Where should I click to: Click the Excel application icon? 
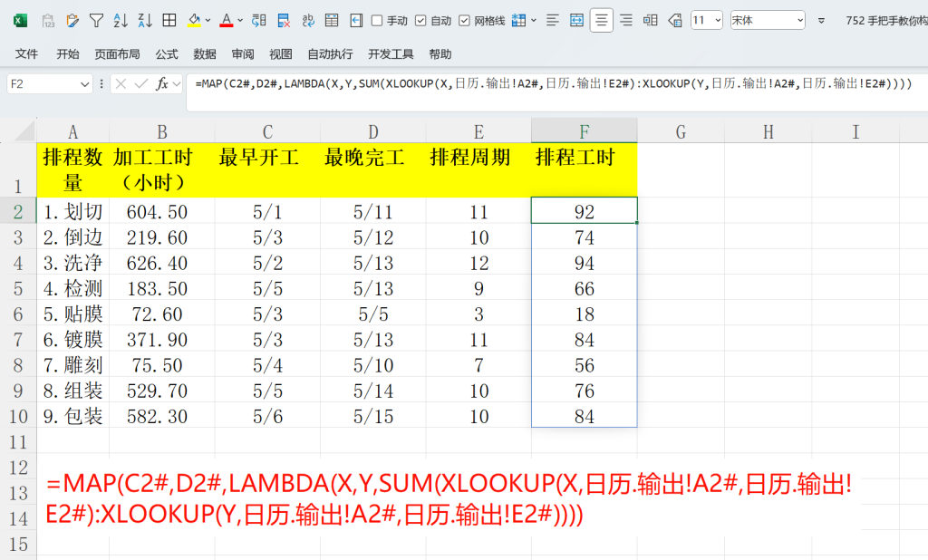click(x=20, y=21)
